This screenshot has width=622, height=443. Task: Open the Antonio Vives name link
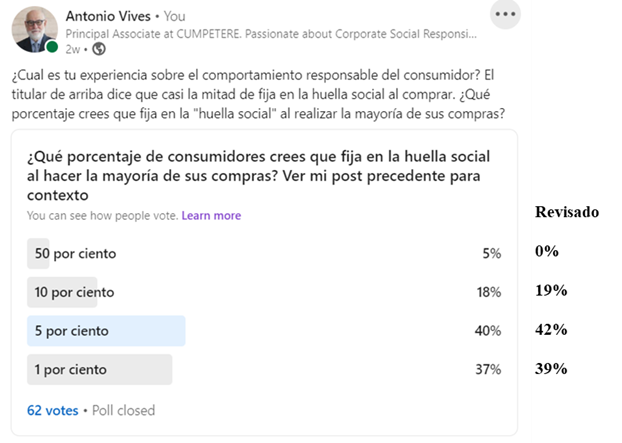pos(107,16)
